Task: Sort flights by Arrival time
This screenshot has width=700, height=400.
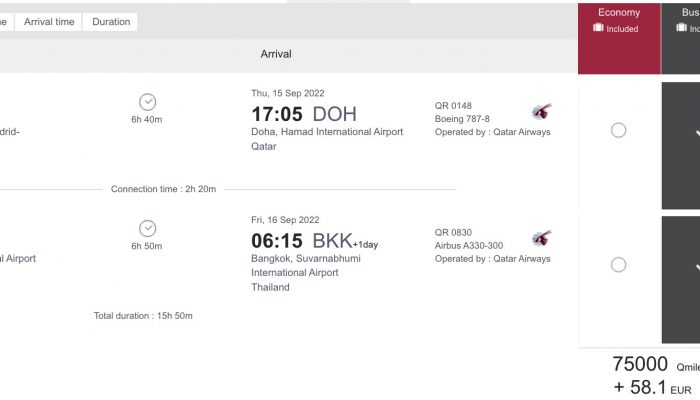Action: point(49,22)
